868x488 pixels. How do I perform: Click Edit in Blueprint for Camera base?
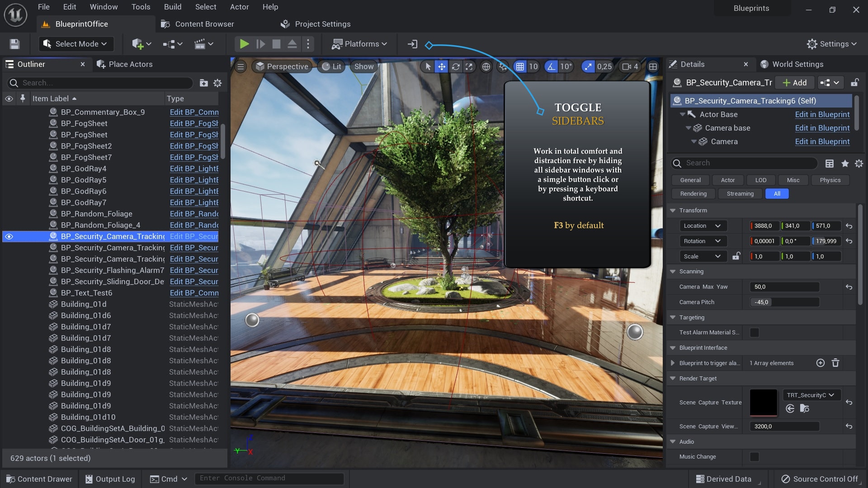[822, 128]
